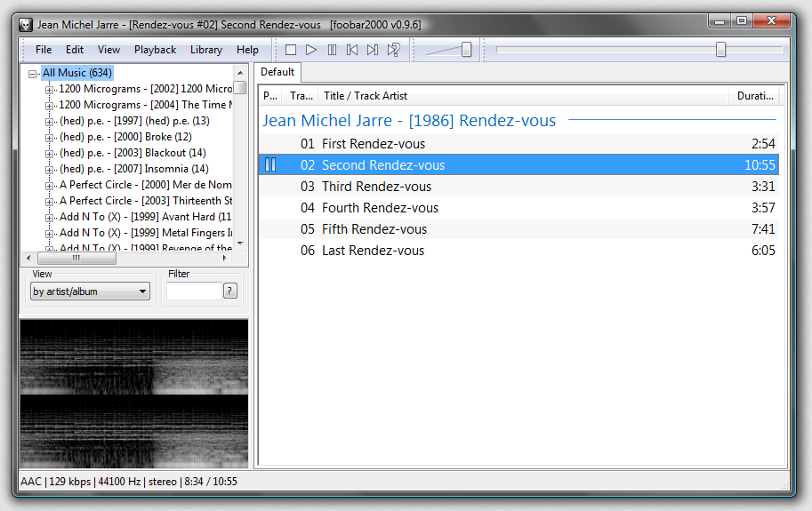
Task: Maximize the foobar2000 window
Action: pyautogui.click(x=742, y=21)
